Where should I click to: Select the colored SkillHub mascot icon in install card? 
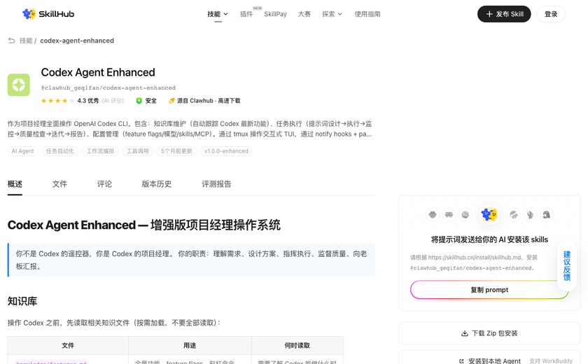489,214
